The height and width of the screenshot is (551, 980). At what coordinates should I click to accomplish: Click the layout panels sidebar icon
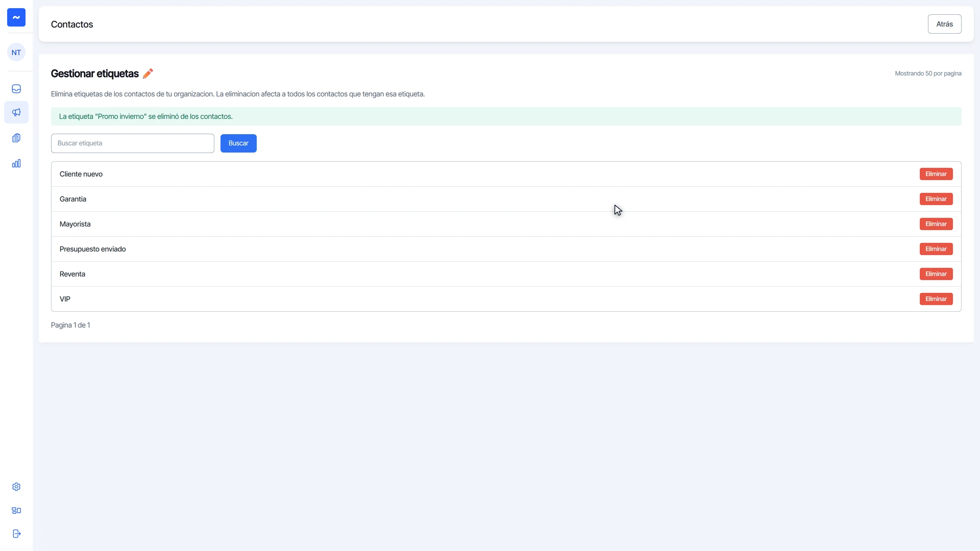click(16, 510)
